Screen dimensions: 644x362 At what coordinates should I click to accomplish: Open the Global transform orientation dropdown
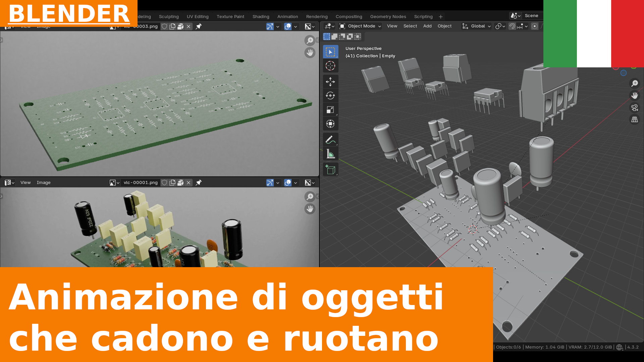(476, 26)
